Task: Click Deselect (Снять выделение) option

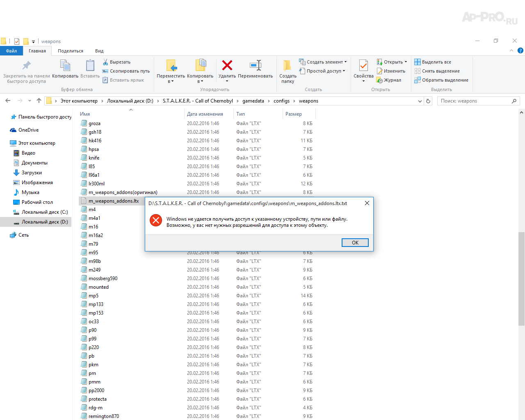Action: pyautogui.click(x=441, y=71)
